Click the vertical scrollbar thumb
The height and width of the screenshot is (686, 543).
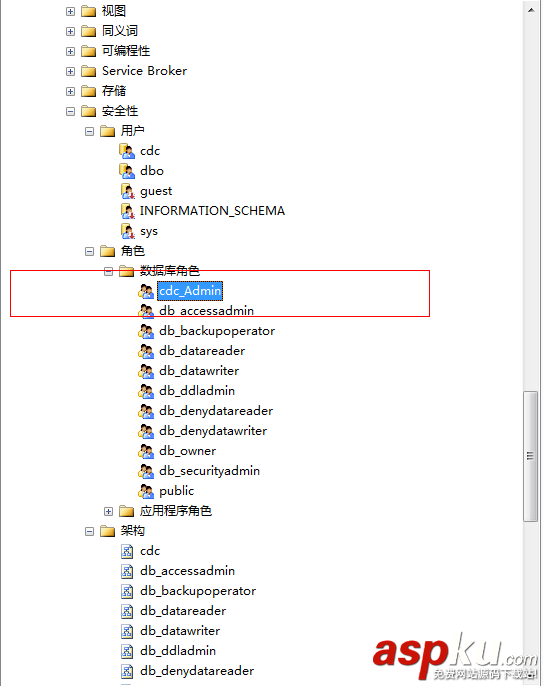(531, 456)
